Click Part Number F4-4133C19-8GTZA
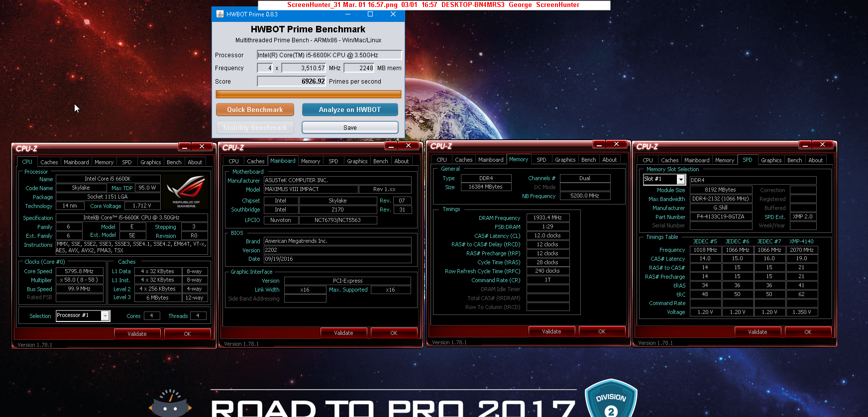 (x=720, y=216)
